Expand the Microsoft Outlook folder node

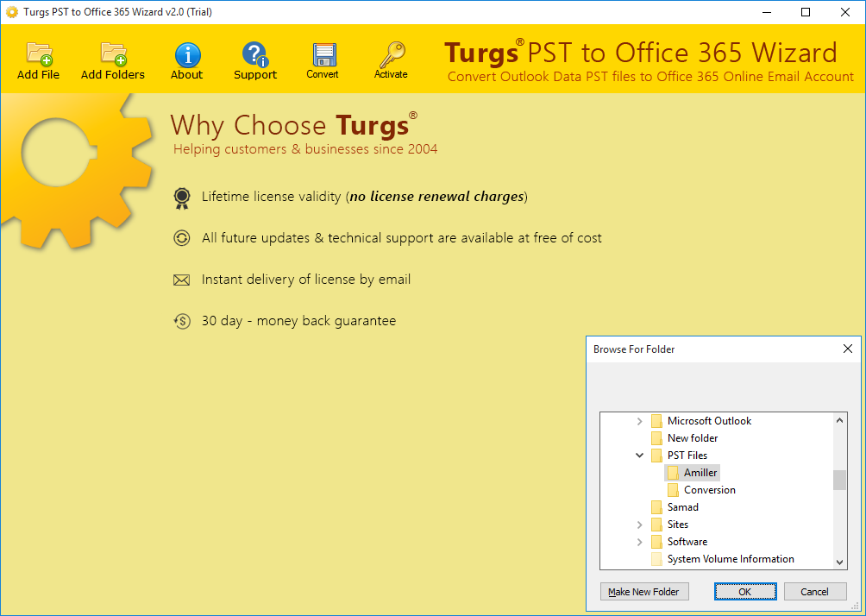pyautogui.click(x=639, y=421)
